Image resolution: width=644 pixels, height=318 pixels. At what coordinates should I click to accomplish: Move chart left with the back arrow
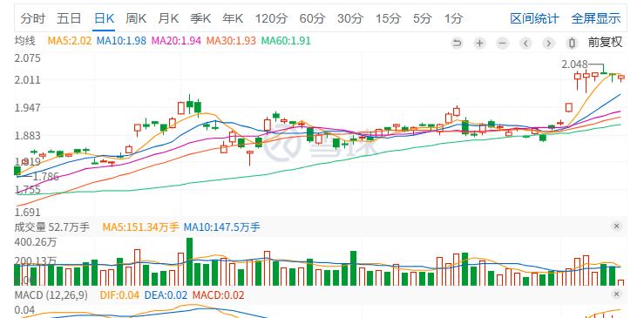pos(525,44)
